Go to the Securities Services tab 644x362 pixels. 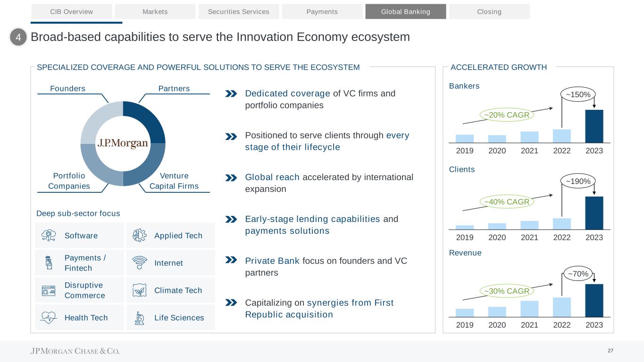(239, 11)
